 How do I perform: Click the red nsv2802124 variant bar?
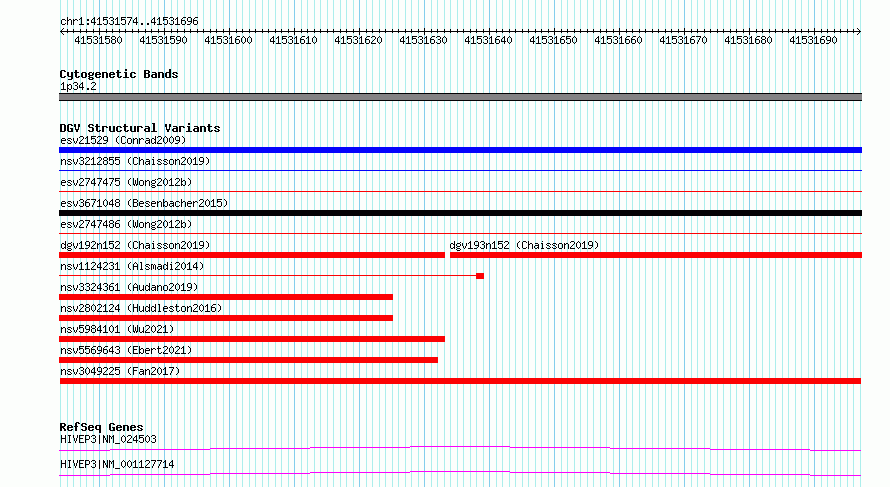point(226,318)
